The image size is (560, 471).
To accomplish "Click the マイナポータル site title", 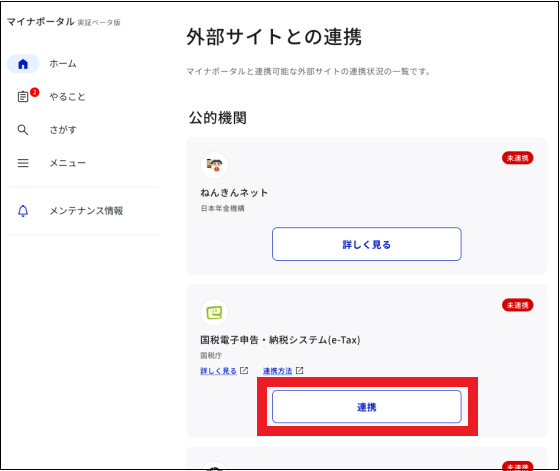I will [41, 22].
